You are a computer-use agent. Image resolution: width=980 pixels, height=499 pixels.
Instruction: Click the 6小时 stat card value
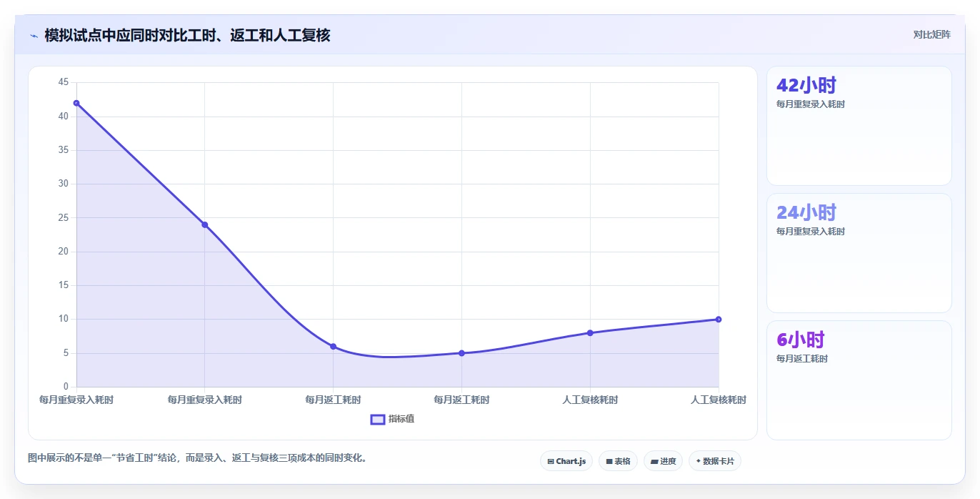pos(801,340)
